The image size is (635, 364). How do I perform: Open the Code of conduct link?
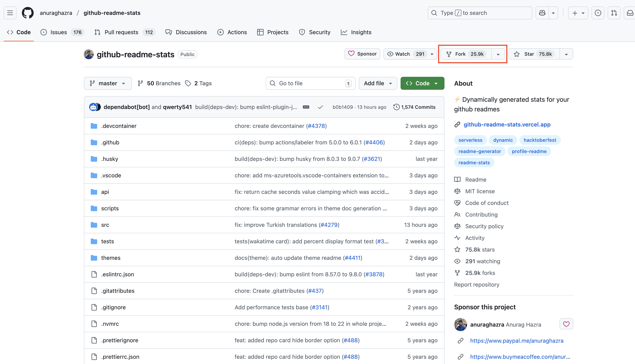tap(487, 203)
